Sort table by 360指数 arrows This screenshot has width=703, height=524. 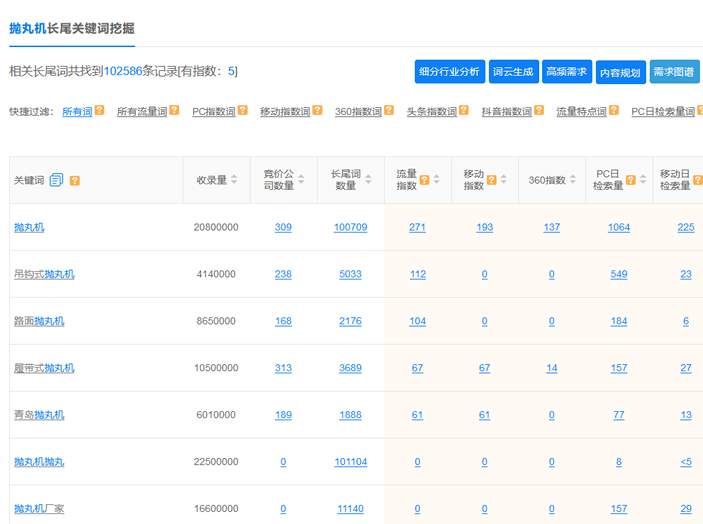tap(573, 179)
